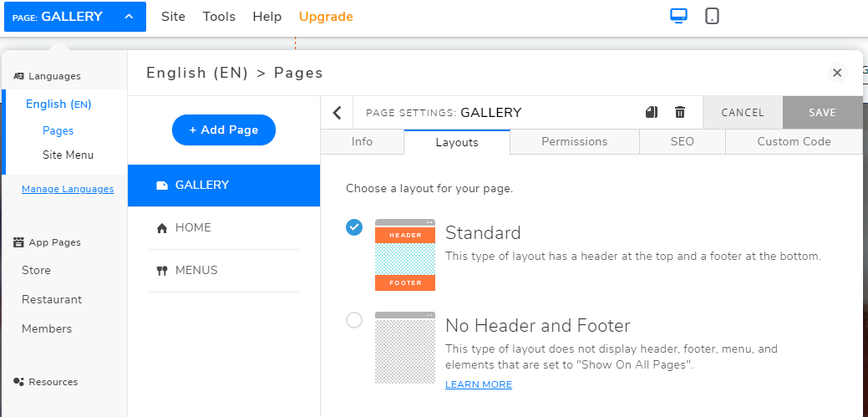Click the Standard layout thumbnail
The image size is (868, 417).
tap(405, 255)
